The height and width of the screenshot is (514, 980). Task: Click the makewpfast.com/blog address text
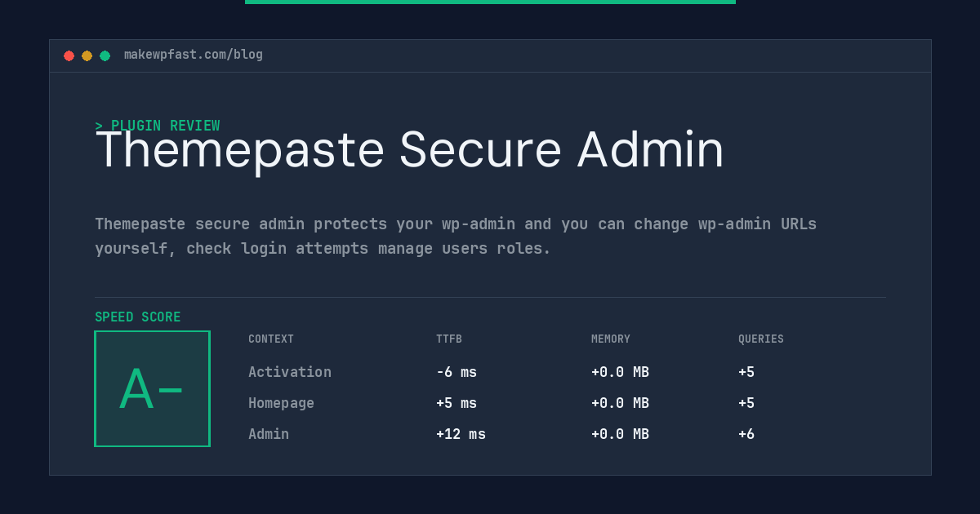coord(194,55)
